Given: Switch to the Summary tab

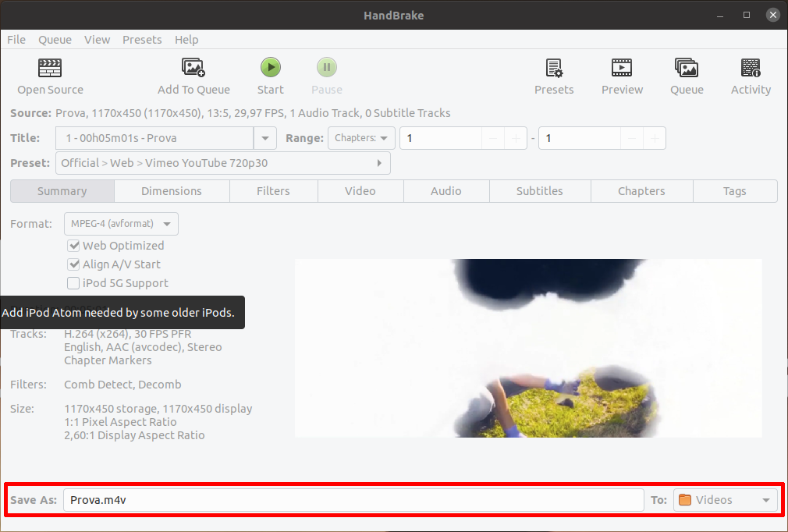Looking at the screenshot, I should click(x=62, y=191).
